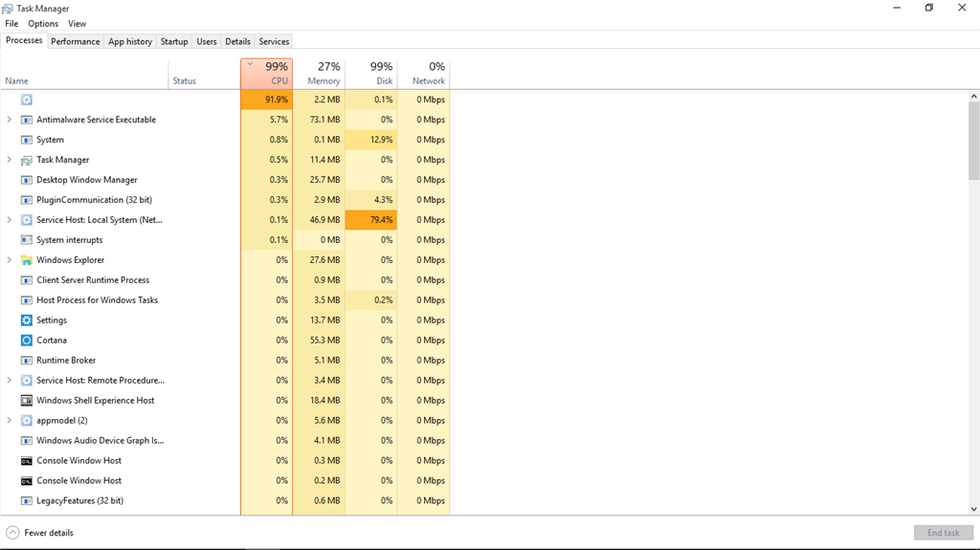This screenshot has width=980, height=550.
Task: Click the Windows Explorer folder icon
Action: (x=26, y=260)
